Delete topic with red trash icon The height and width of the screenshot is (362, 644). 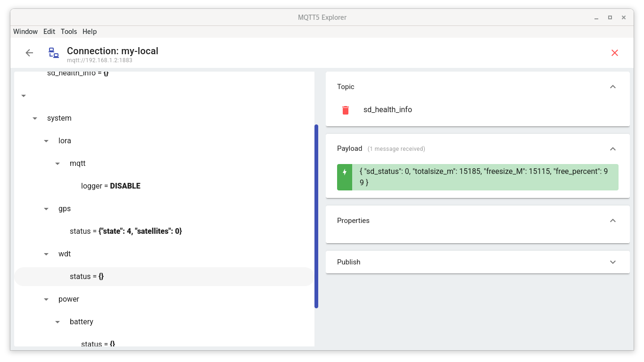[x=346, y=110]
